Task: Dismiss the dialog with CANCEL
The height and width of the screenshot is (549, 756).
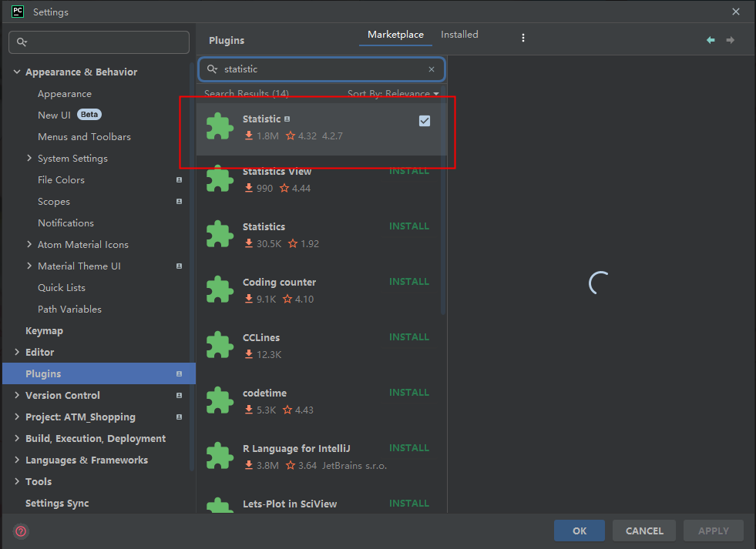Action: coord(644,531)
